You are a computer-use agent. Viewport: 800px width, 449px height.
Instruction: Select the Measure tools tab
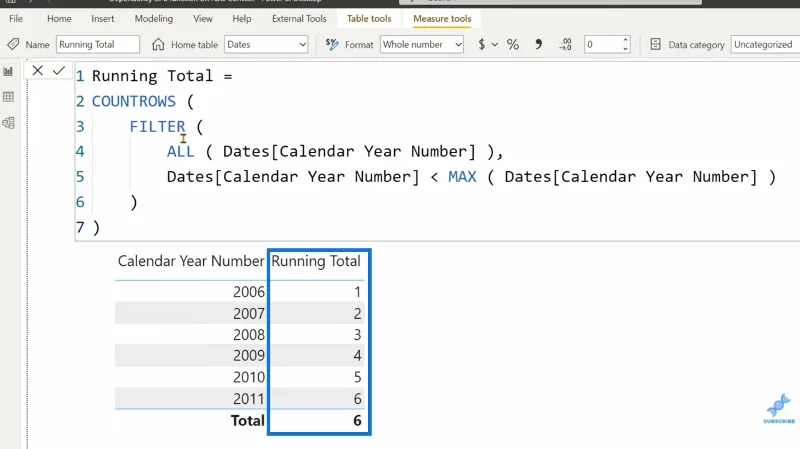click(442, 18)
